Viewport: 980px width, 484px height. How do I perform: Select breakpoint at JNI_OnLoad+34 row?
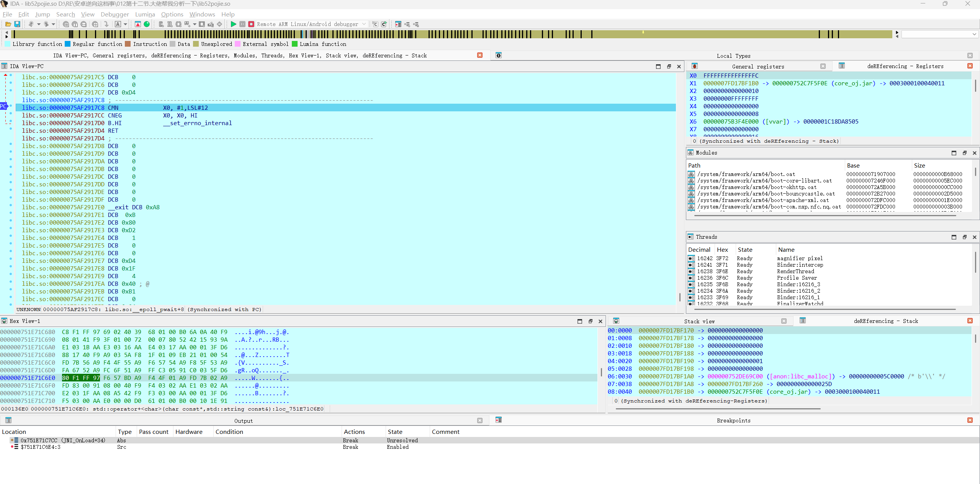pos(63,440)
